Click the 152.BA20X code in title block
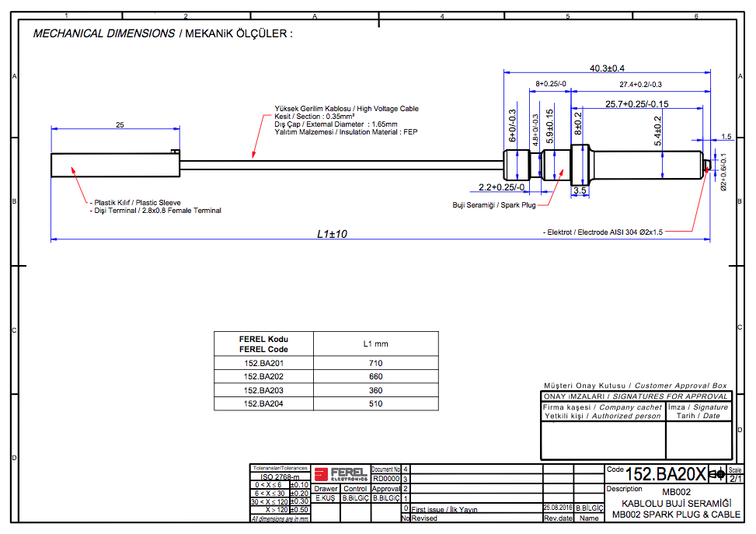Viewport: 756px width, 534px height. 666,474
